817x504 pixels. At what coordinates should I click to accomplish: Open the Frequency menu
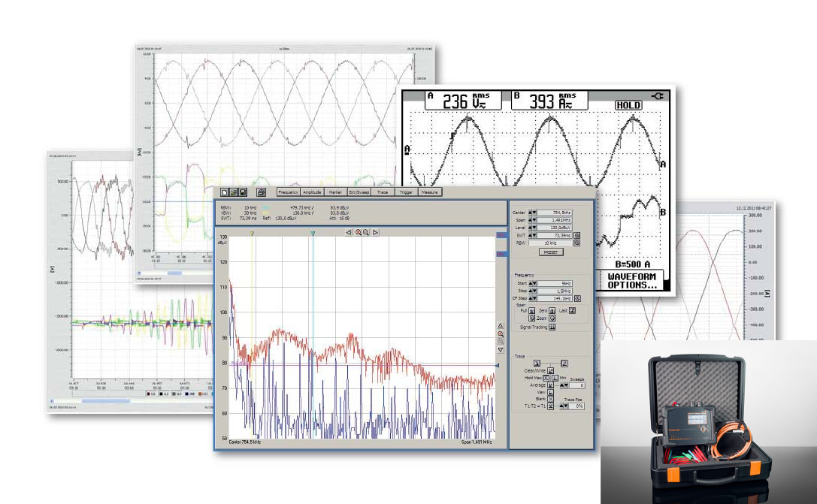pos(288,192)
